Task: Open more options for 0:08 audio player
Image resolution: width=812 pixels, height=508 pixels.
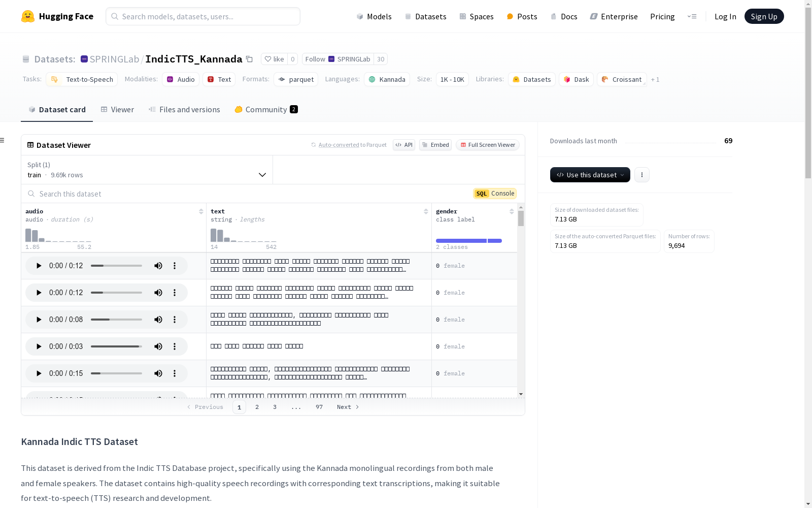Action: [x=175, y=320]
